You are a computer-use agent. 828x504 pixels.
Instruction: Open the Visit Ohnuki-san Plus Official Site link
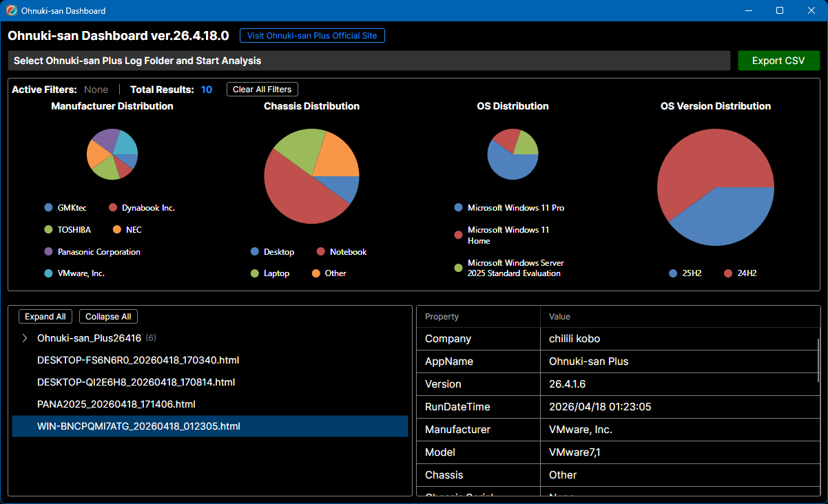pyautogui.click(x=312, y=35)
